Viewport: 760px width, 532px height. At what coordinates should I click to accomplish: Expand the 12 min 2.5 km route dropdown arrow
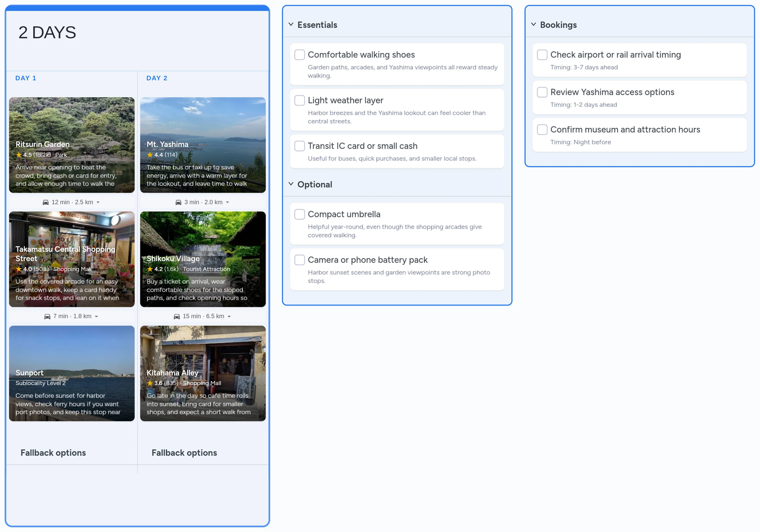tap(98, 202)
